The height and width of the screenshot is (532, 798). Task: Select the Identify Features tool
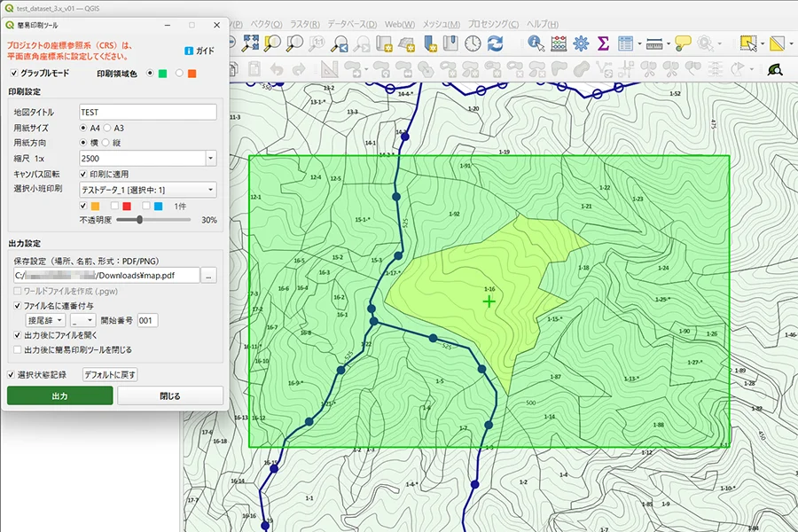click(536, 43)
